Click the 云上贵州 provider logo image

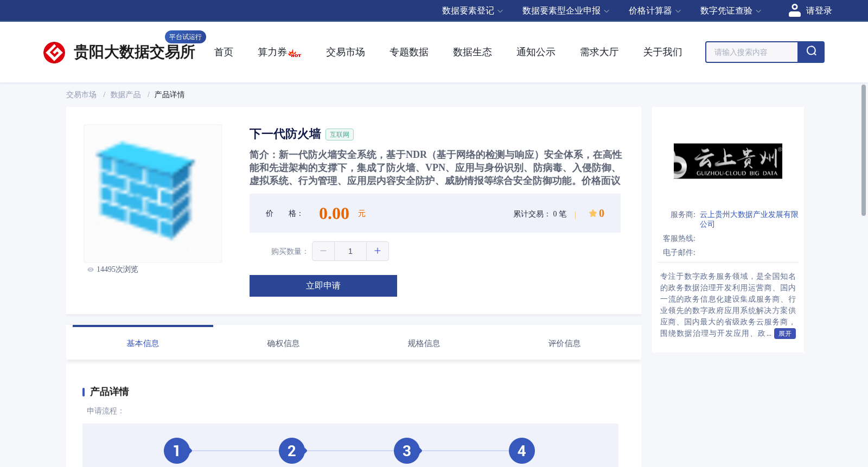(x=728, y=161)
